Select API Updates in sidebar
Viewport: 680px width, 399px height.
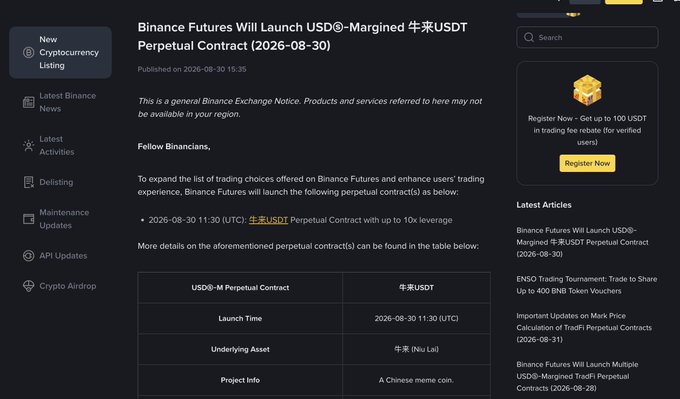coord(60,256)
